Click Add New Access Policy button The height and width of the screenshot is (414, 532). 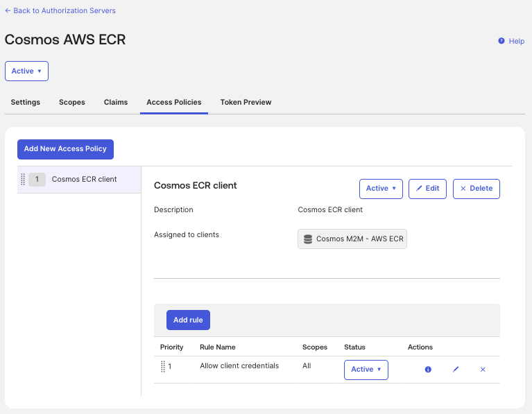click(65, 149)
